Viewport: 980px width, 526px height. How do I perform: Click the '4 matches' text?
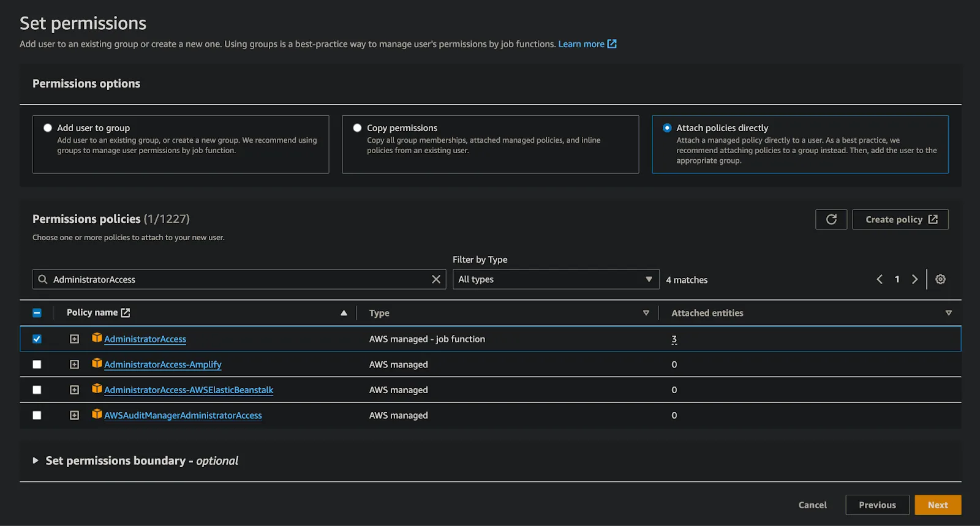tap(687, 280)
